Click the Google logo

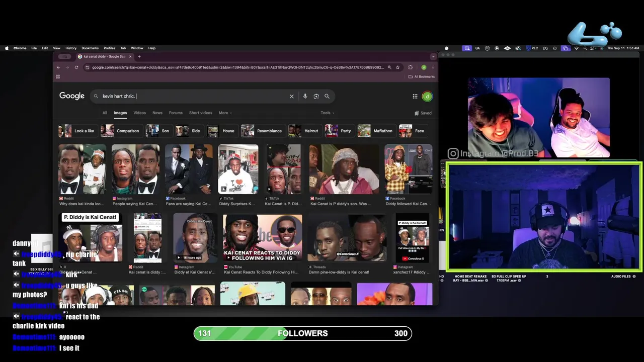click(72, 96)
